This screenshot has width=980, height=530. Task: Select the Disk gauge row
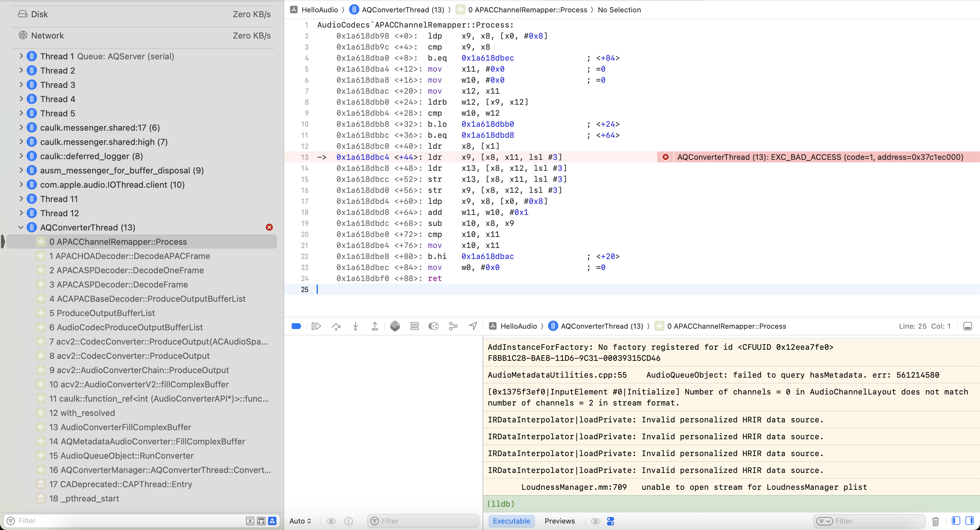coord(144,14)
